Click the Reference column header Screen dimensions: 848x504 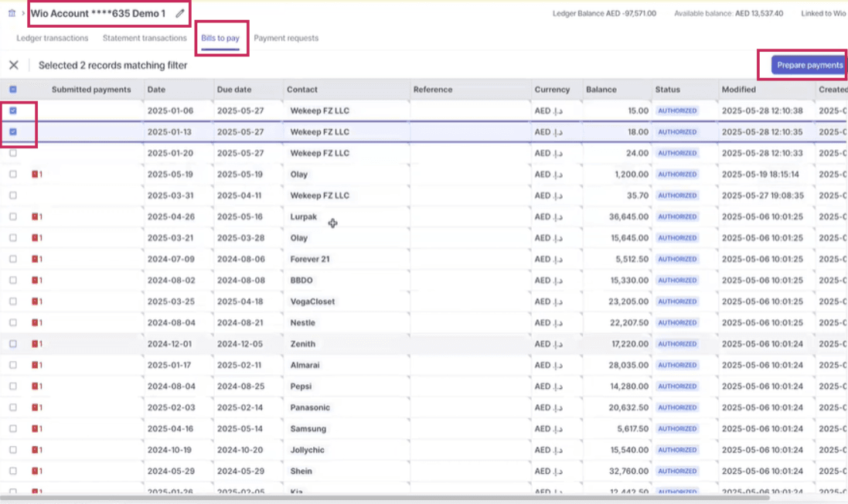click(x=433, y=89)
